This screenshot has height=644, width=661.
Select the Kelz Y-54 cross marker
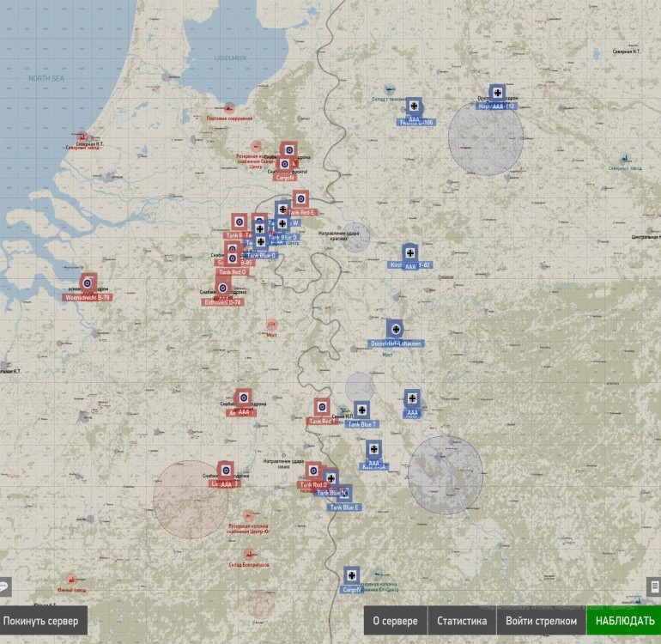[373, 450]
